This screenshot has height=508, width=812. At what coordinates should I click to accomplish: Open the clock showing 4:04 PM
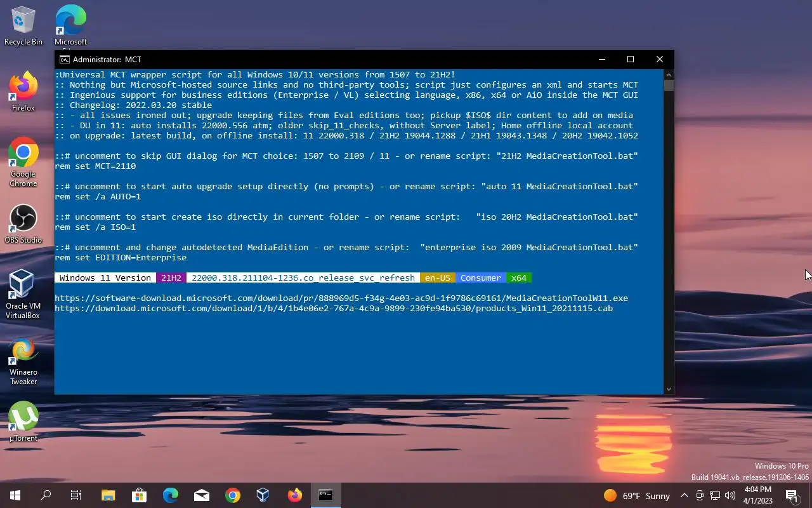[x=757, y=495]
